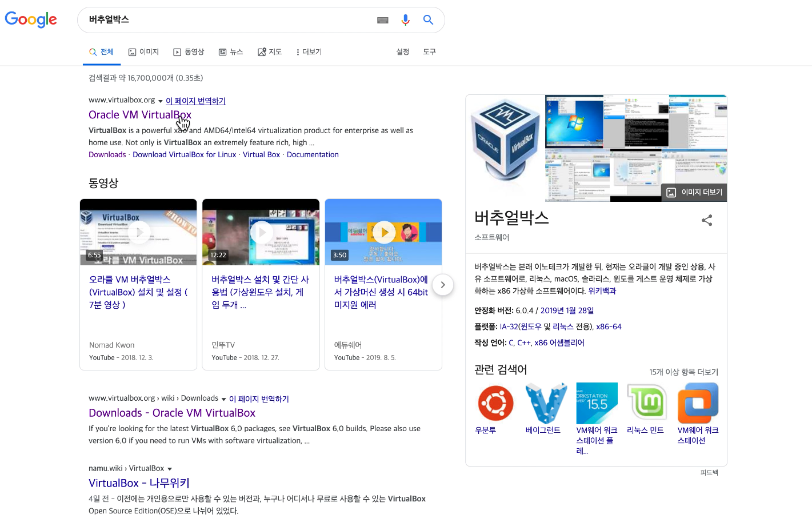Click the VirtualBox cube logo image
The width and height of the screenshot is (812, 518).
[506, 141]
